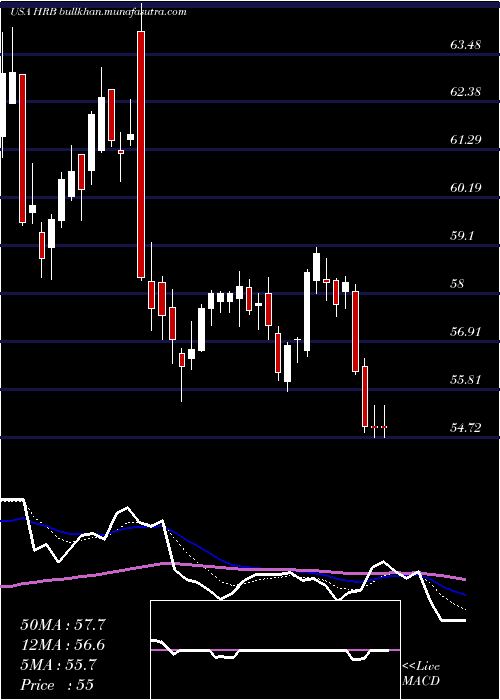The height and width of the screenshot is (700, 500).
Task: Click the 63.48 price axis label
Action: pos(466,45)
